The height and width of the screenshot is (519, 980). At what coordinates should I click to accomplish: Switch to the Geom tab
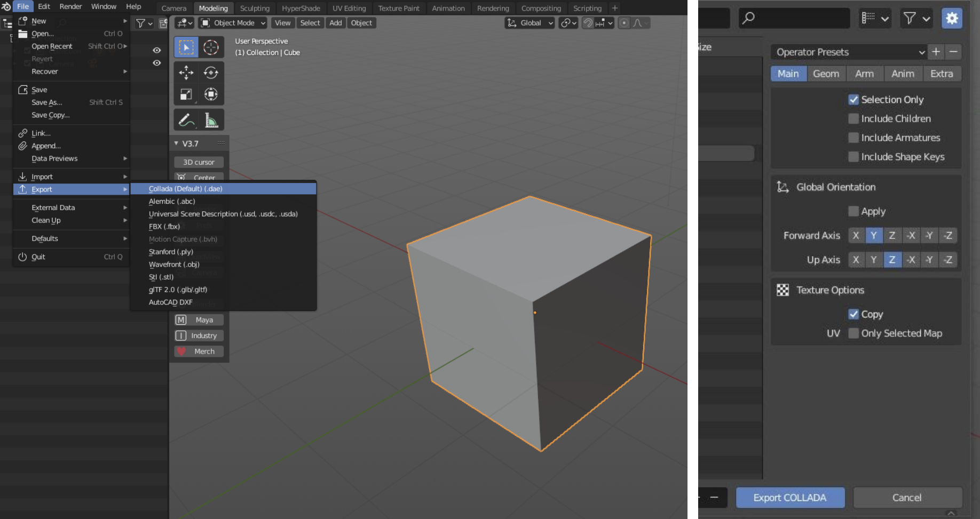826,74
